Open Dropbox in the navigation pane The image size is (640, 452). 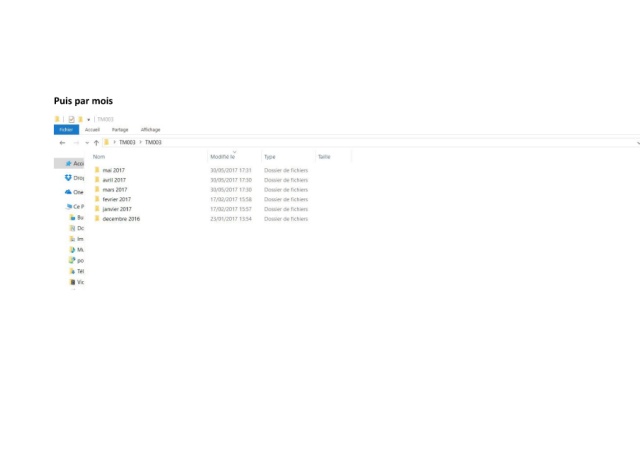[x=75, y=178]
